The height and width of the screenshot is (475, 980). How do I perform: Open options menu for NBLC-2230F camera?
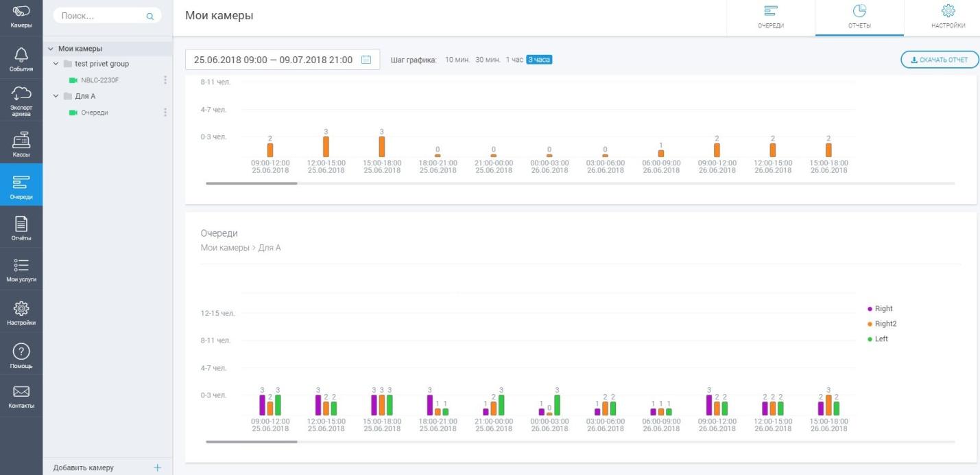pyautogui.click(x=165, y=80)
